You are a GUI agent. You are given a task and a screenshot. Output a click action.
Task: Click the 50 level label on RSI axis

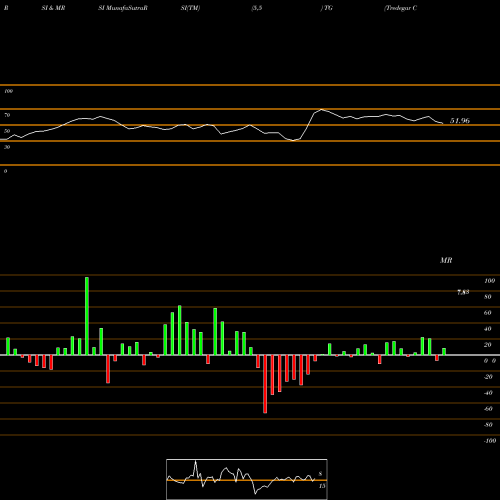7,131
